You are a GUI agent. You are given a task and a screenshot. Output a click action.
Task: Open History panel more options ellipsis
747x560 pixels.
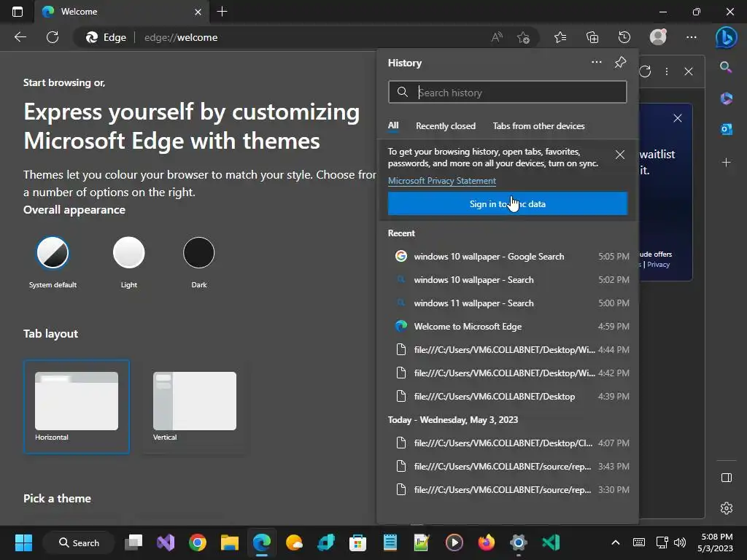point(597,63)
